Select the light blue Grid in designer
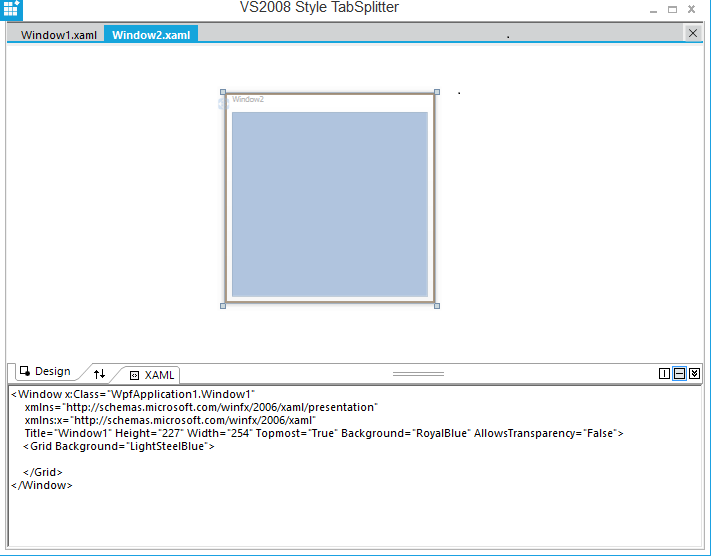 329,204
